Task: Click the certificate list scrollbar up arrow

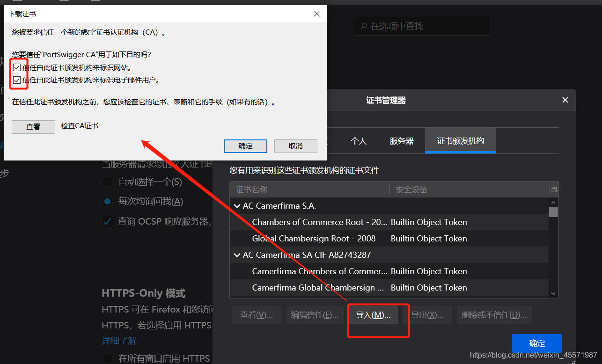Action: tap(553, 202)
